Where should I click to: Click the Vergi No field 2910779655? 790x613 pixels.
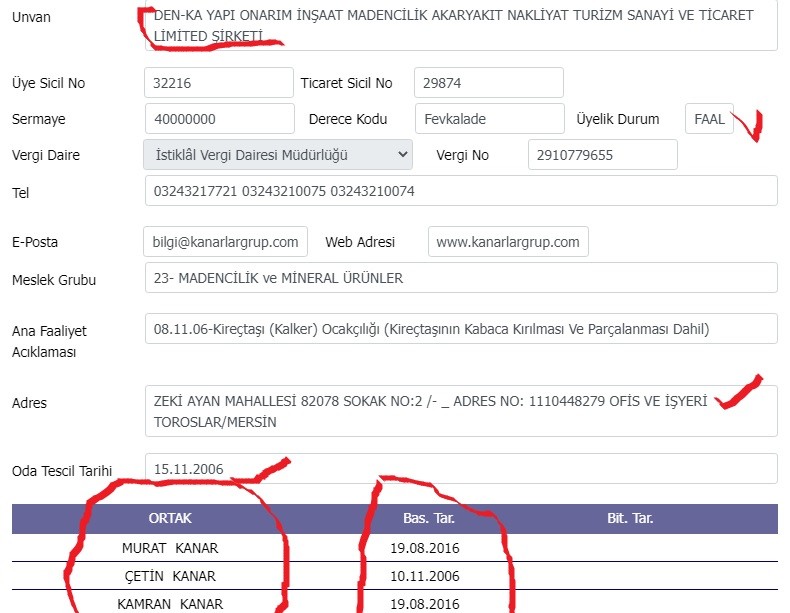pyautogui.click(x=603, y=155)
